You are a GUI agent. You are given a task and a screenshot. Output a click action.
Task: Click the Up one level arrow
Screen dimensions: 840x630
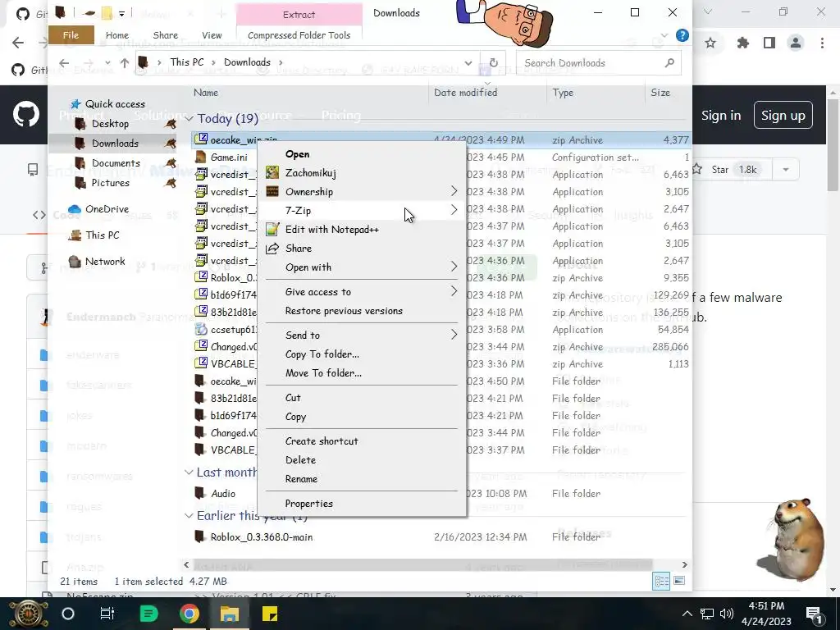click(125, 63)
